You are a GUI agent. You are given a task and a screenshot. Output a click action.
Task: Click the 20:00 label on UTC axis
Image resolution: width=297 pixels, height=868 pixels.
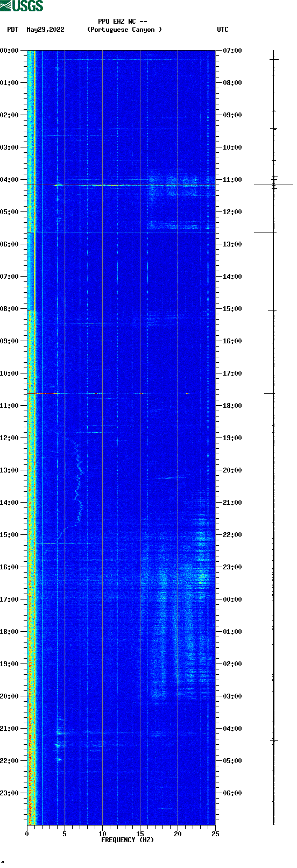pyautogui.click(x=232, y=470)
